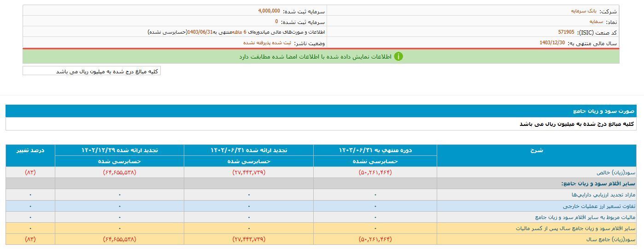Viewport: 644px width, 249px height.
Task: Click the symbol value سمایه
Action: tap(596, 22)
